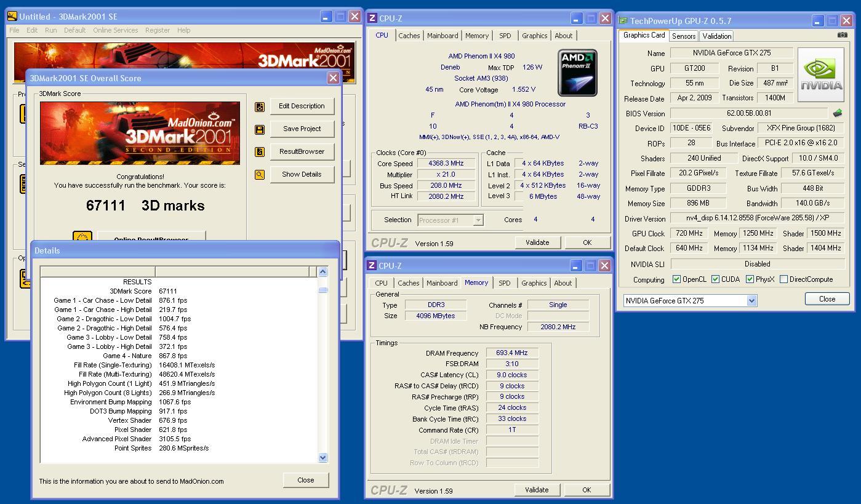Viewport: 861px width, 504px height.
Task: Switch to CPU tab in CPU-Z Memory window
Action: [x=382, y=283]
